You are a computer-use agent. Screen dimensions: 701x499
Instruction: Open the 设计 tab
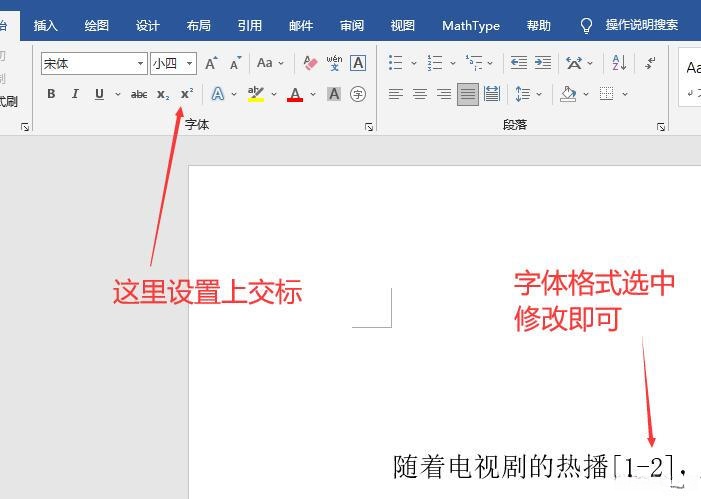point(148,25)
